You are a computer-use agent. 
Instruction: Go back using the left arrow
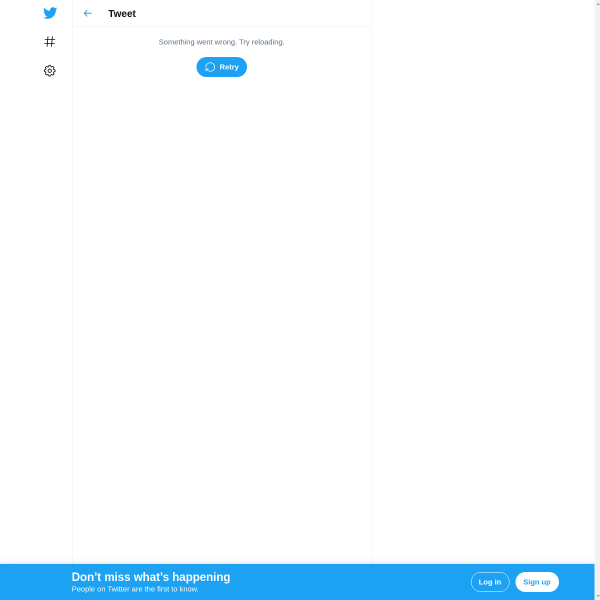click(88, 13)
